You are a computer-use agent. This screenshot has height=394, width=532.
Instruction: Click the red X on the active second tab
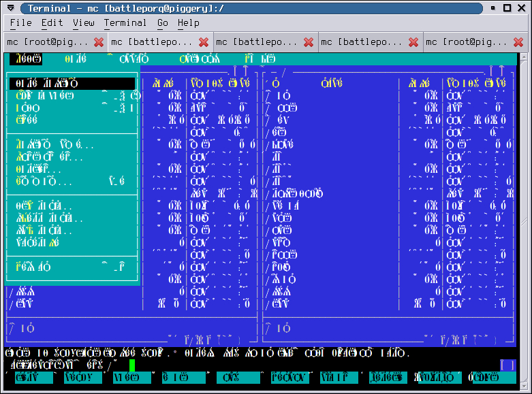click(204, 42)
